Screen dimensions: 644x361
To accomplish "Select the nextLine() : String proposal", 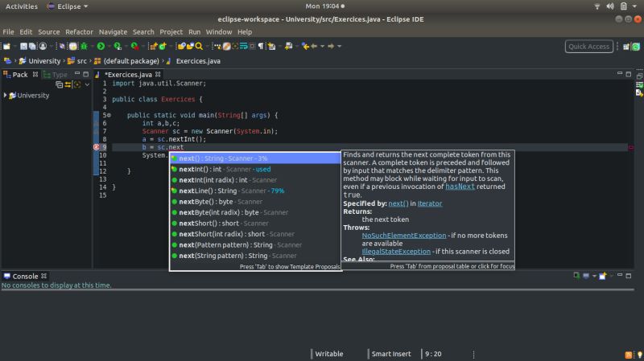I will [x=255, y=191].
